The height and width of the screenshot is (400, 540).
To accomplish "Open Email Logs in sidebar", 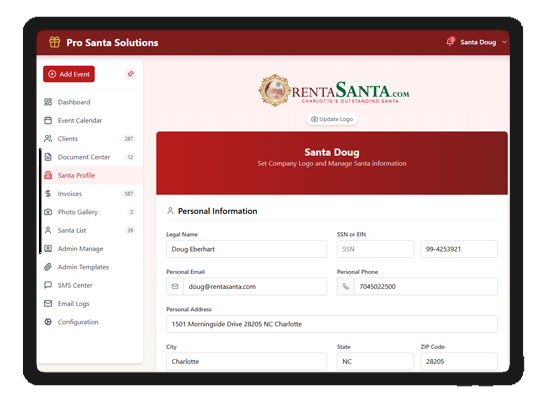I will pos(90,303).
